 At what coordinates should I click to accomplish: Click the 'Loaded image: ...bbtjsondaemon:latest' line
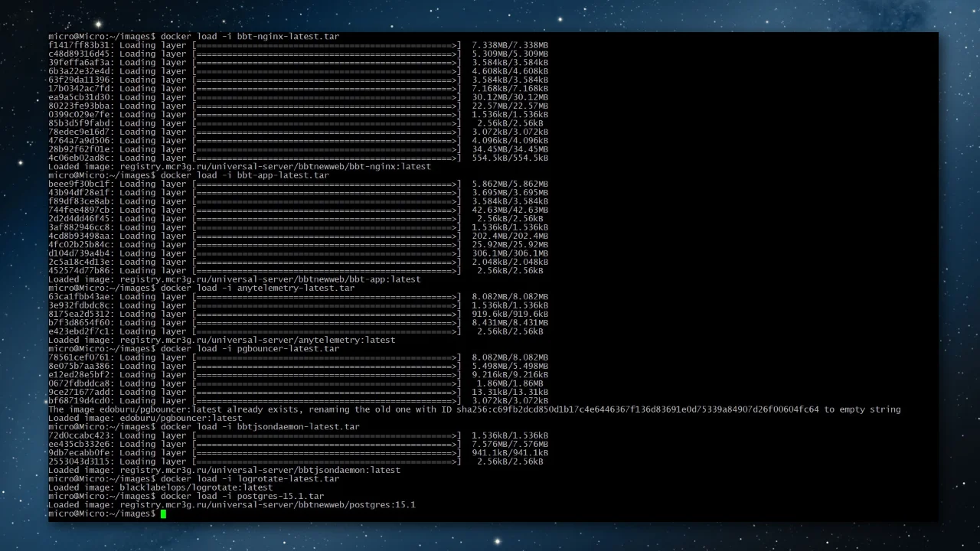tap(224, 470)
